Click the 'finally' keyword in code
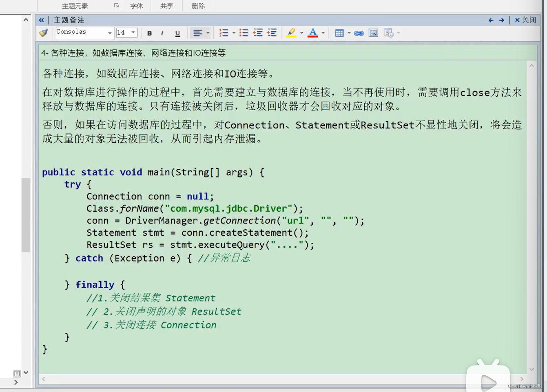The width and height of the screenshot is (547, 392). tap(95, 285)
